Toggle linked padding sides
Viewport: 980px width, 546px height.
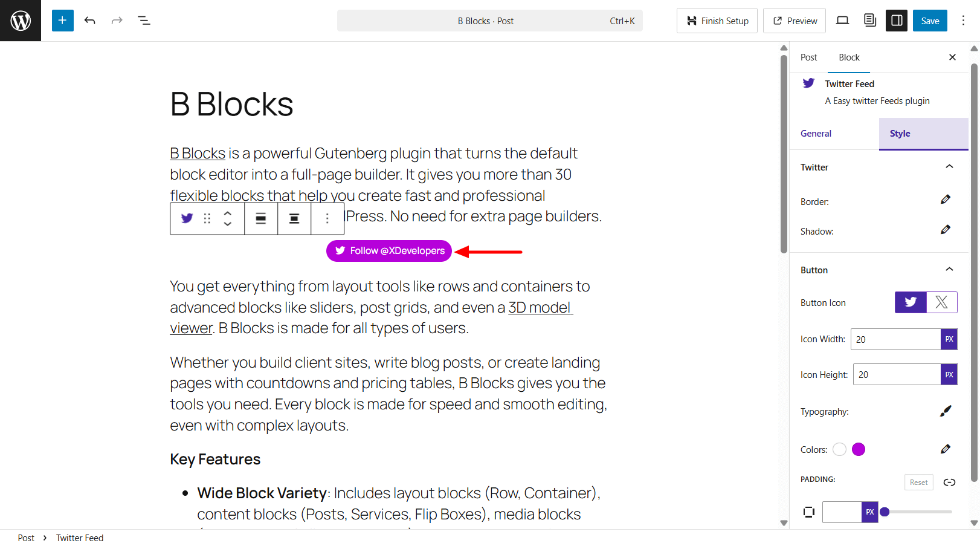949,482
